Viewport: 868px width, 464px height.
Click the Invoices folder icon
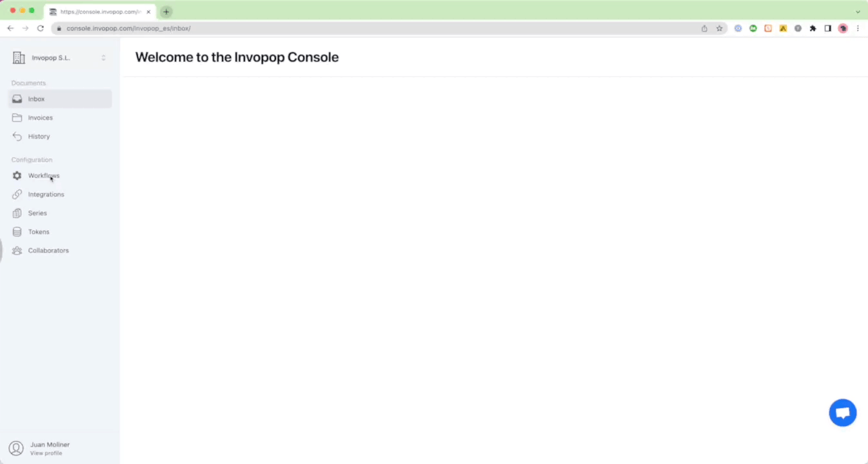pyautogui.click(x=17, y=118)
